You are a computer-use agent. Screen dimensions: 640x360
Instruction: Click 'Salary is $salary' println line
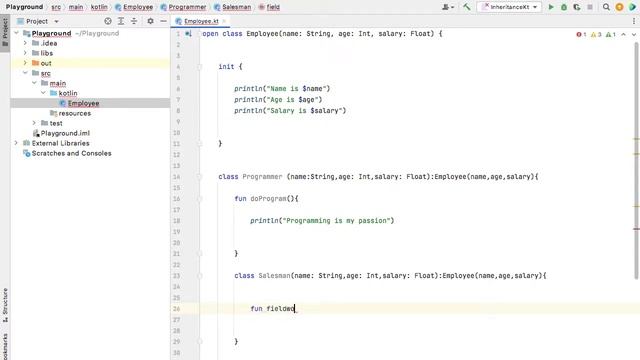pyautogui.click(x=290, y=111)
